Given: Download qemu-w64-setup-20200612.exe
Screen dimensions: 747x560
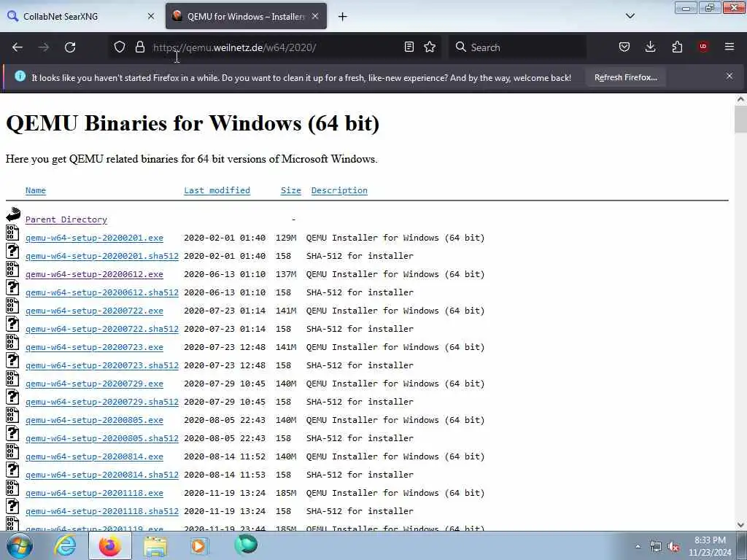Looking at the screenshot, I should click(94, 274).
